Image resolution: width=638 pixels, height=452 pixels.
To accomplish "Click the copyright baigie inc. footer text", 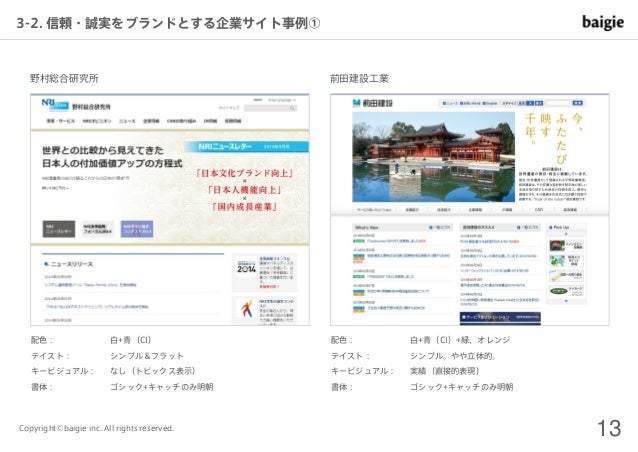I will 96,428.
